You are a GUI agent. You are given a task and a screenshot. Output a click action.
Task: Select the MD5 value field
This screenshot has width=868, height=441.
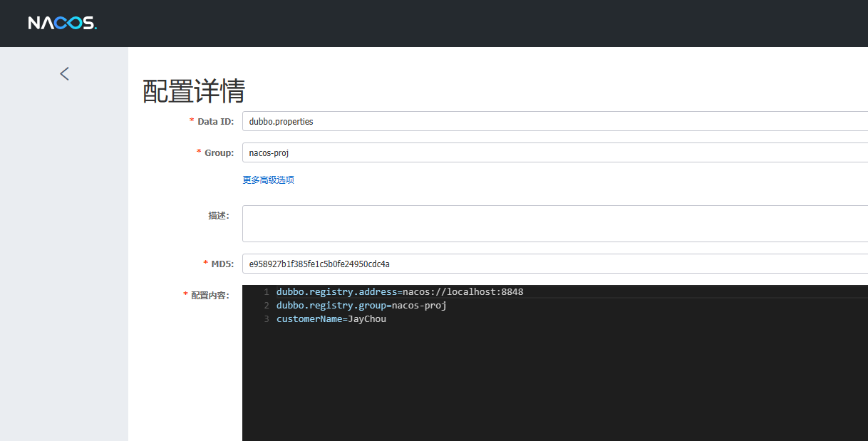[x=555, y=264]
